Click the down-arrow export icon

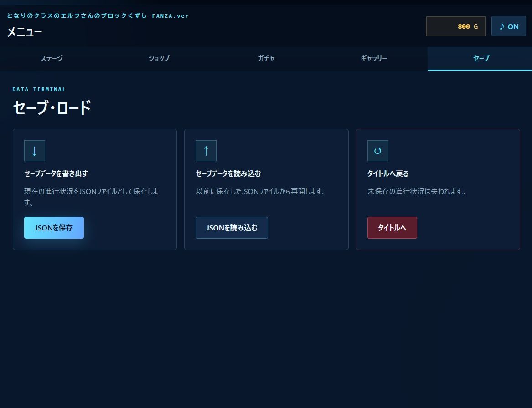click(34, 151)
